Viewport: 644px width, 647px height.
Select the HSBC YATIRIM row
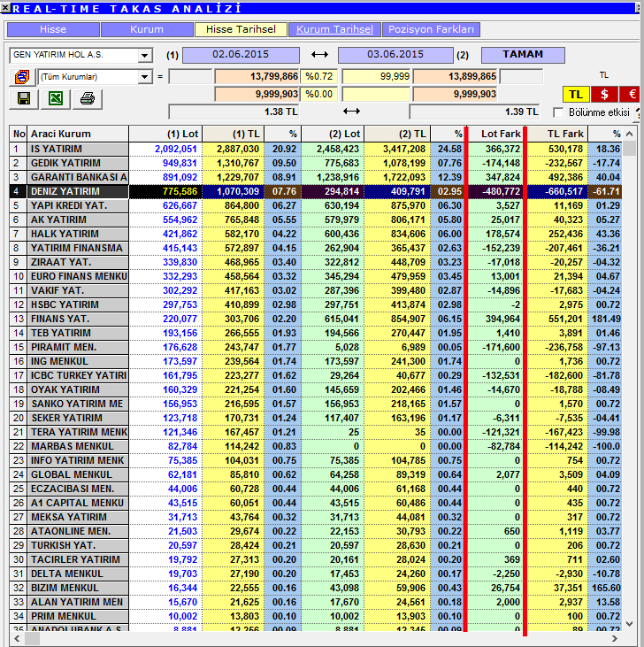[x=316, y=304]
